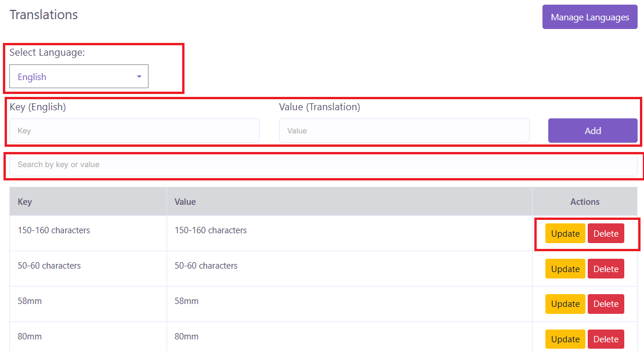
Task: Select the 80mm value cell
Action: click(187, 336)
